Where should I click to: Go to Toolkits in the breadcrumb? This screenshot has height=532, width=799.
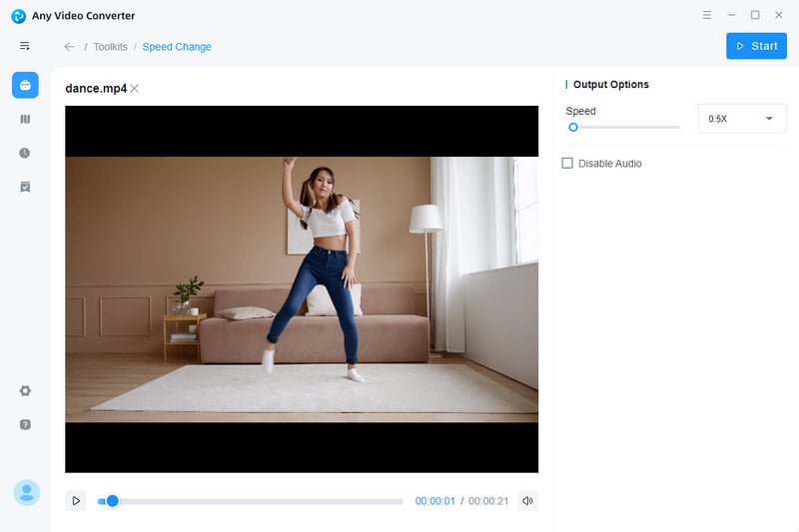110,47
